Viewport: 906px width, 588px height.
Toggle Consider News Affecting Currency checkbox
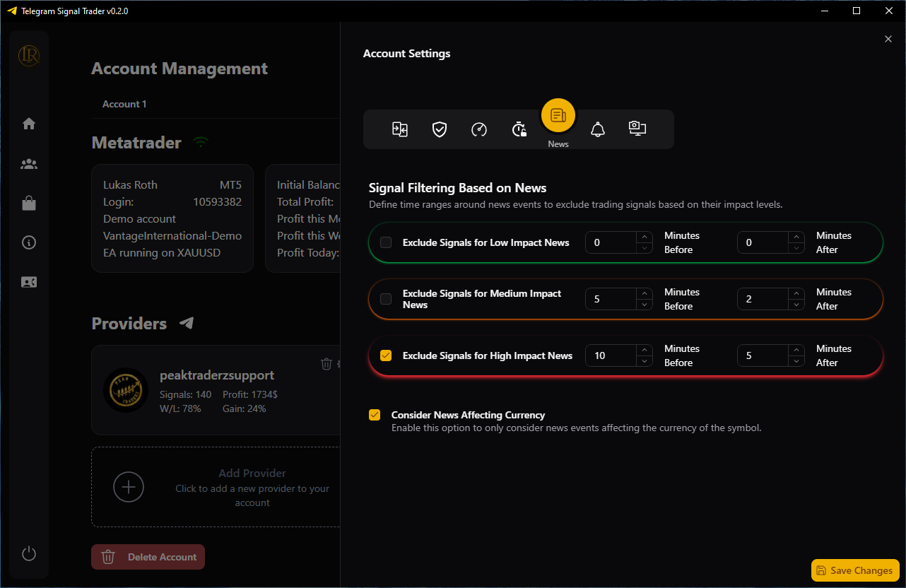coord(375,415)
